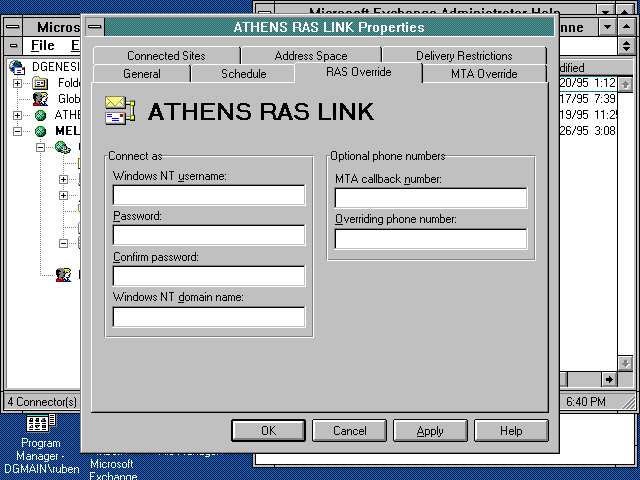This screenshot has width=640, height=480.
Task: Select the 17/95 7:39 modified entry
Action: point(587,99)
